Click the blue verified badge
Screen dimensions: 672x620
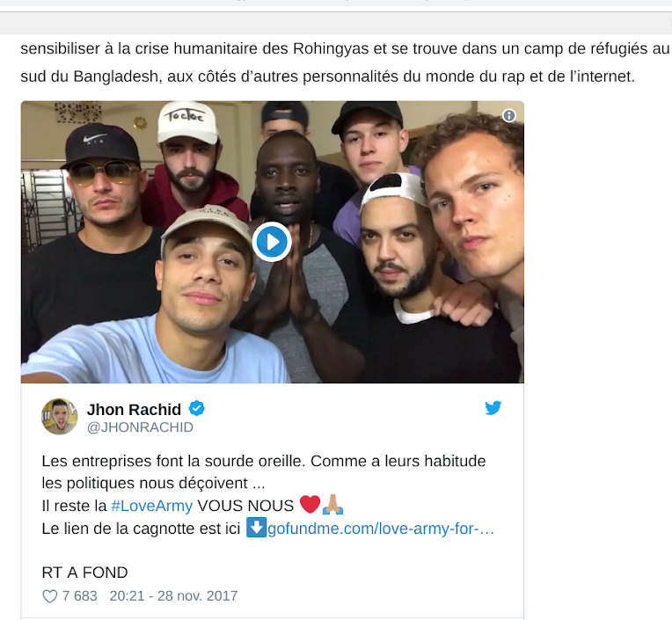point(197,409)
